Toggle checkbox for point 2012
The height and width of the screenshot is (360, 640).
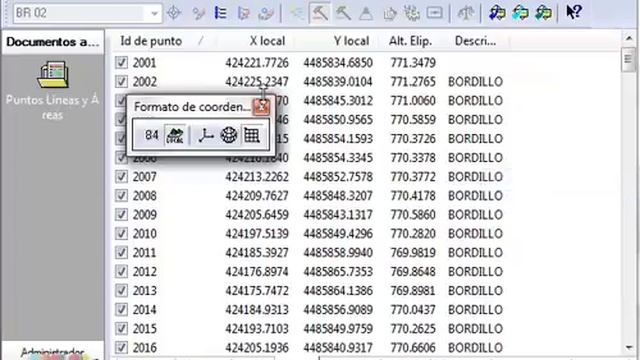pos(121,271)
